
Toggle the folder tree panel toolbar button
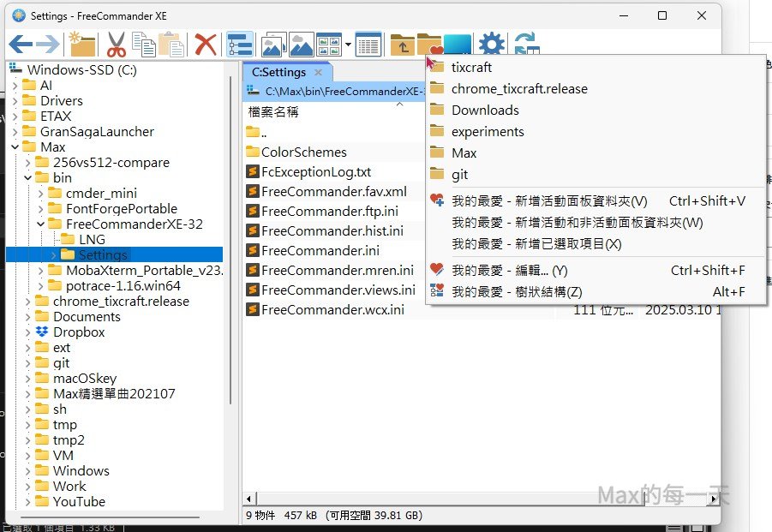(x=240, y=45)
